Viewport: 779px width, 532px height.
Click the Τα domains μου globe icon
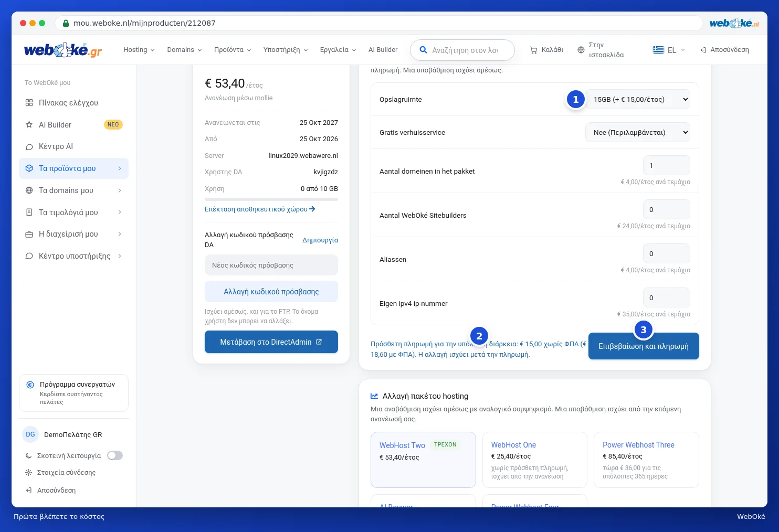tap(29, 190)
